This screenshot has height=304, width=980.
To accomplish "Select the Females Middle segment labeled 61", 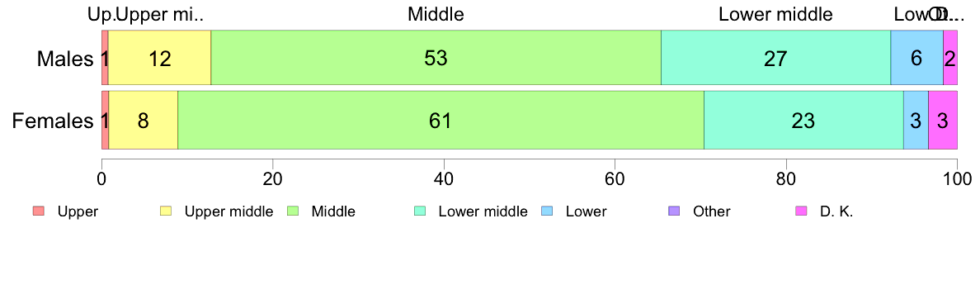I will click(x=441, y=120).
